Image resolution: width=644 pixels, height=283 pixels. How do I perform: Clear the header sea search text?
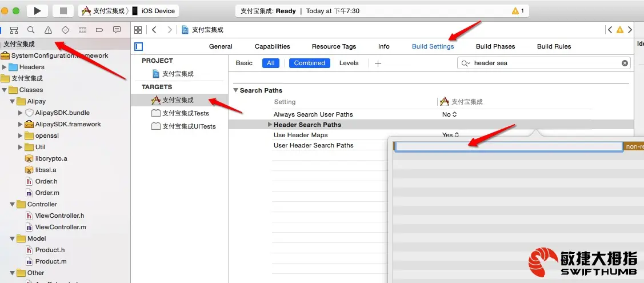(625, 63)
